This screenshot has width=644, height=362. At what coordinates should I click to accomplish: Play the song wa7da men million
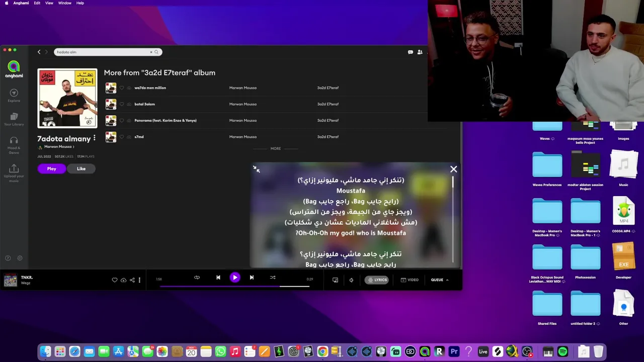[x=150, y=88]
